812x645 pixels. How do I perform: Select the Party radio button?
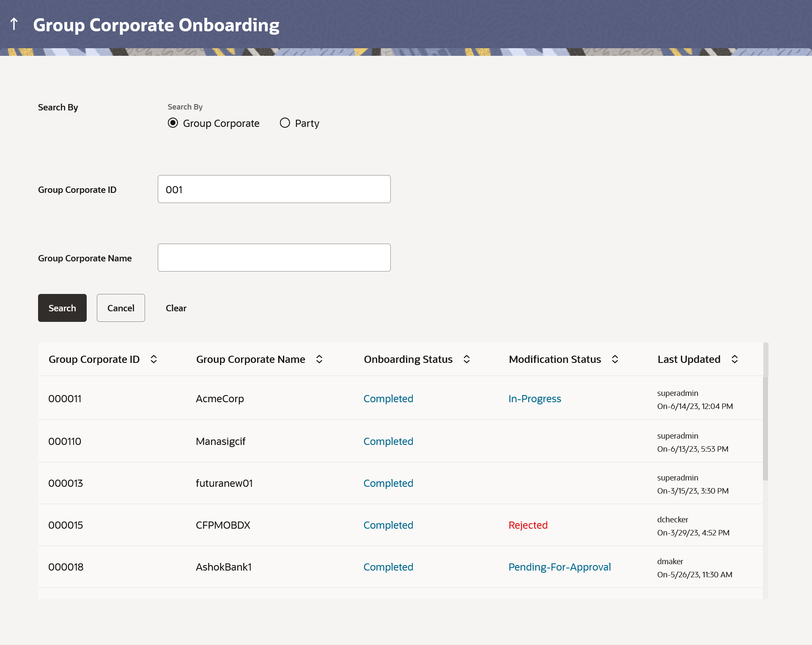(285, 123)
